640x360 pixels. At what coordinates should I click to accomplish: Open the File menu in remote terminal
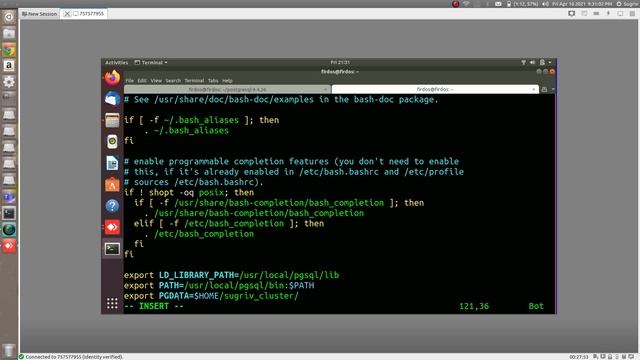pyautogui.click(x=129, y=81)
